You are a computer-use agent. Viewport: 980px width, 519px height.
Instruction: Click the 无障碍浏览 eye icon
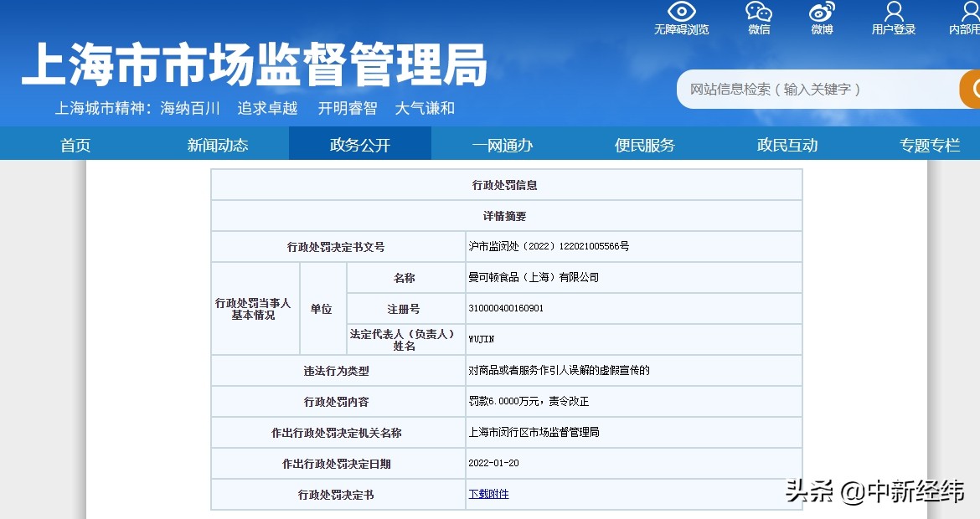click(x=681, y=12)
